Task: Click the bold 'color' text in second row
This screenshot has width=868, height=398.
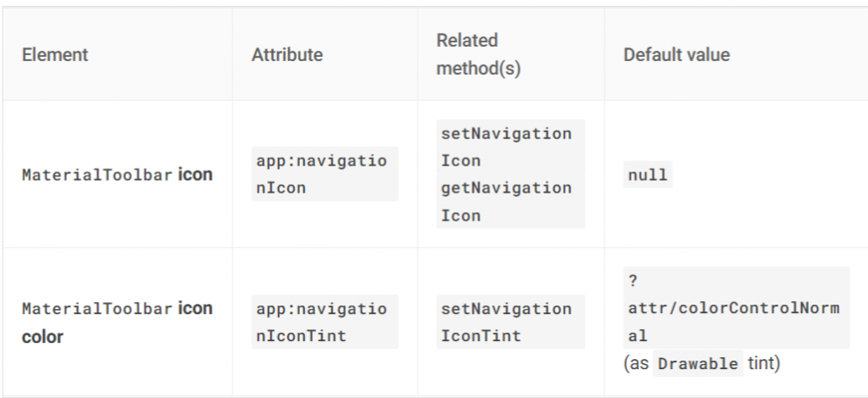Action: click(42, 336)
